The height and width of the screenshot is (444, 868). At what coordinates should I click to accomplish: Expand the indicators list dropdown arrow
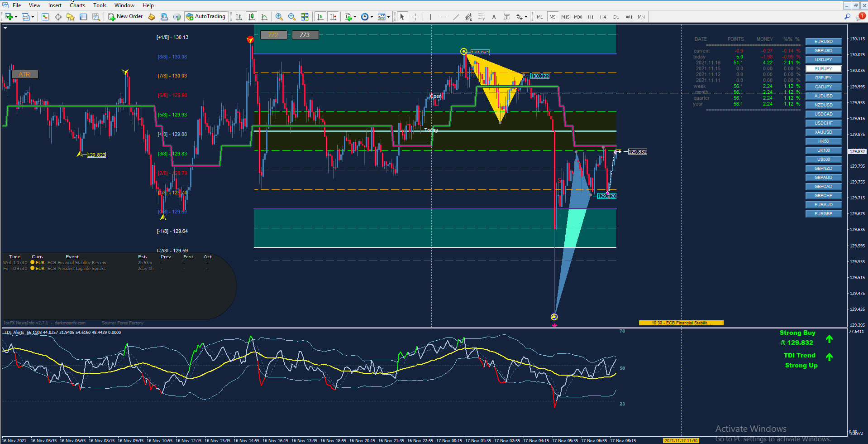tap(355, 17)
